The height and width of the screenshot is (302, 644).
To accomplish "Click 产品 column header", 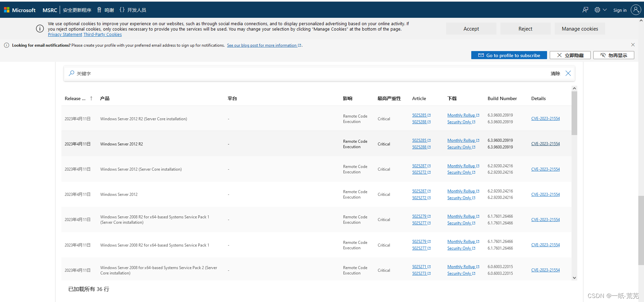I will [x=105, y=98].
